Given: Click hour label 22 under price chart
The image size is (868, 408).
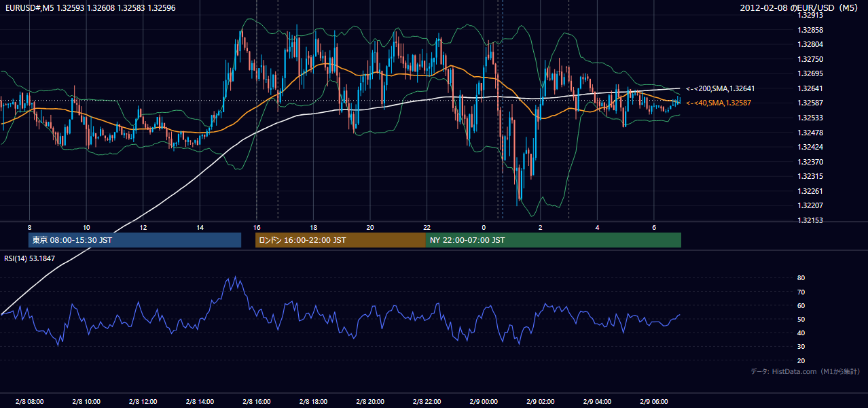Looking at the screenshot, I should tap(427, 226).
